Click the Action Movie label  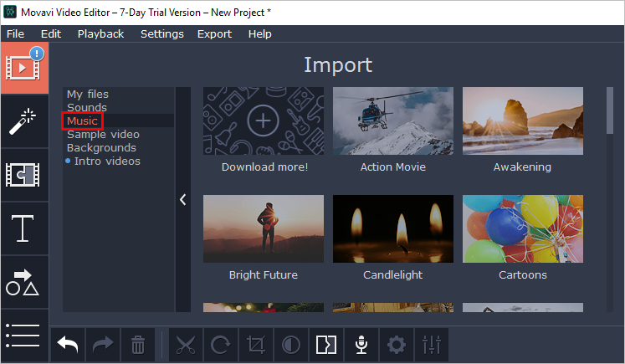pos(393,167)
